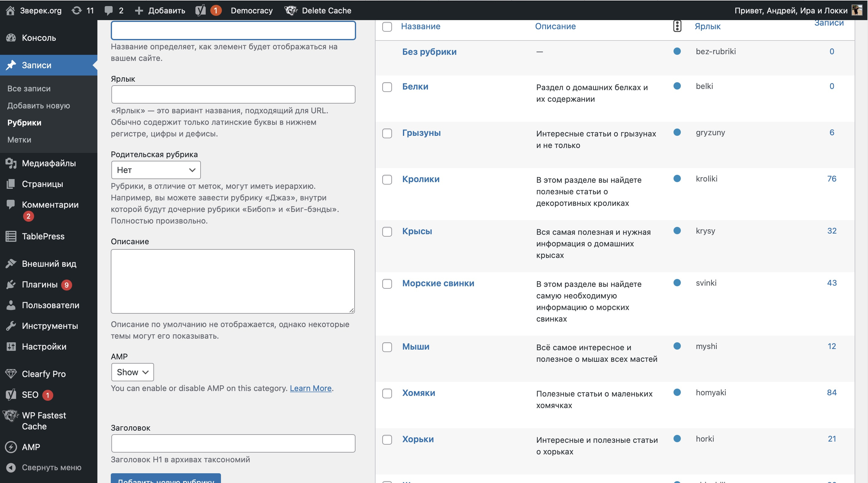The height and width of the screenshot is (483, 868).
Task: Open Добавить новую submenu item
Action: click(x=39, y=105)
